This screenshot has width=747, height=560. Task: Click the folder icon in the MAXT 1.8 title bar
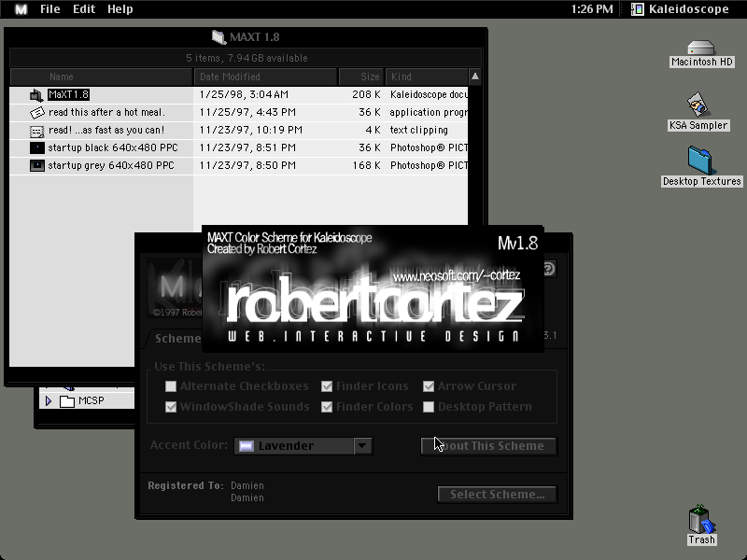[218, 37]
